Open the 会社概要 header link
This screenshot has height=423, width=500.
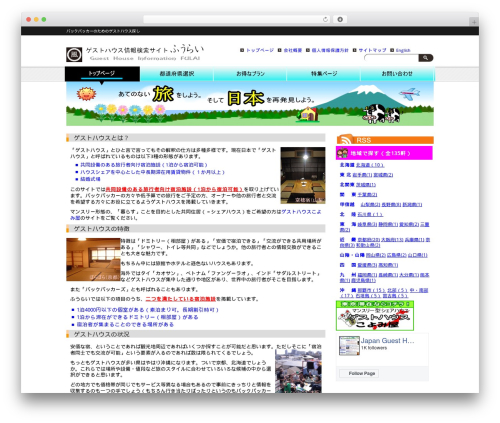coord(293,50)
